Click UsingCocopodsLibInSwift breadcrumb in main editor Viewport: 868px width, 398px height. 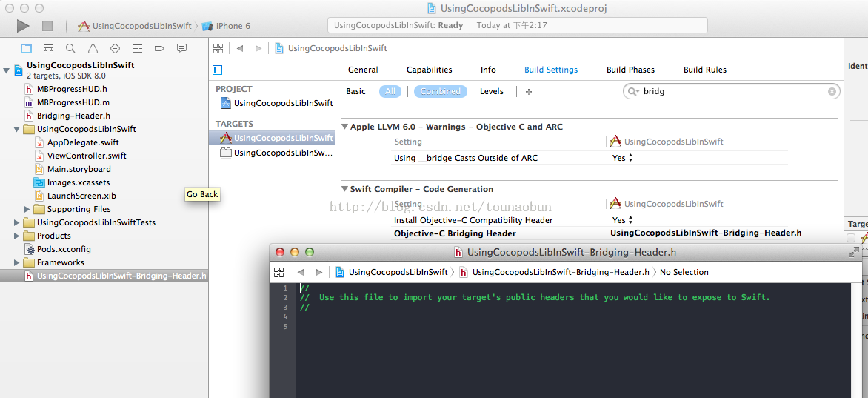337,48
